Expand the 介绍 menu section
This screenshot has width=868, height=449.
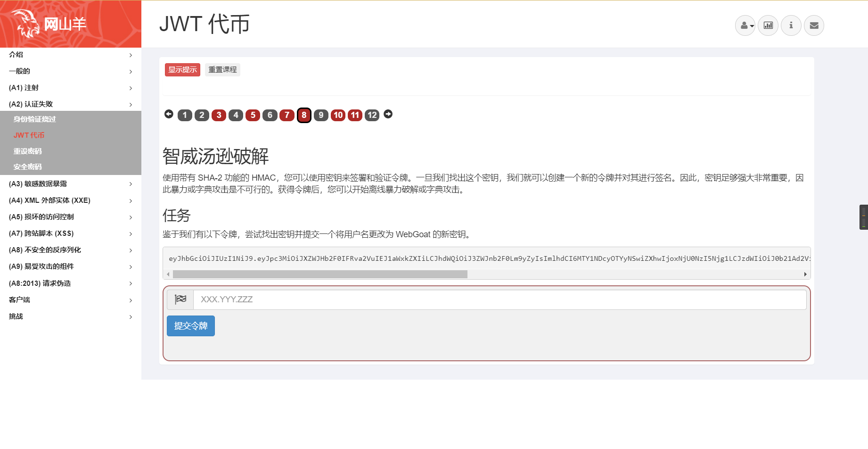click(71, 55)
